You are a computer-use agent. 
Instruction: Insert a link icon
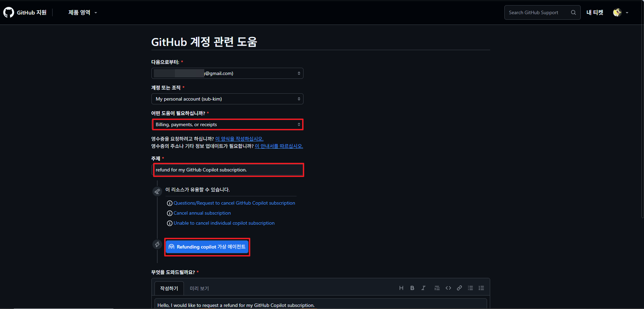point(459,288)
